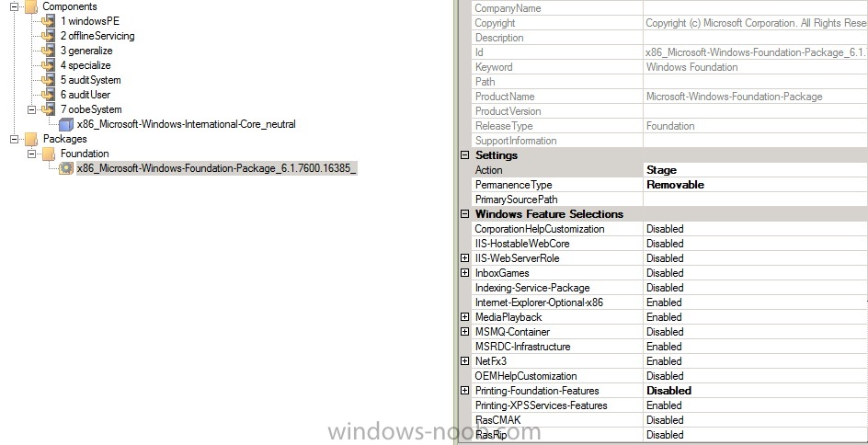Click the Foundation folder icon
This screenshot has height=445, width=868.
pos(50,154)
